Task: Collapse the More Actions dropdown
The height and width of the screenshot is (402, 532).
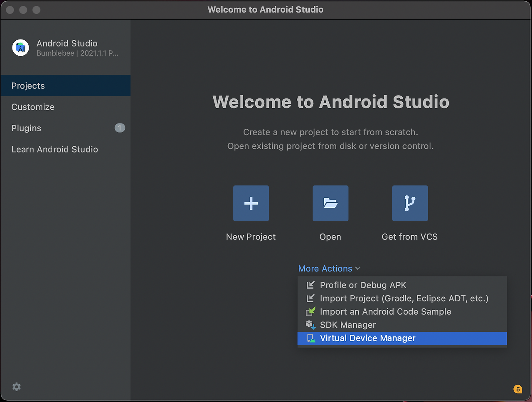Action: (329, 269)
